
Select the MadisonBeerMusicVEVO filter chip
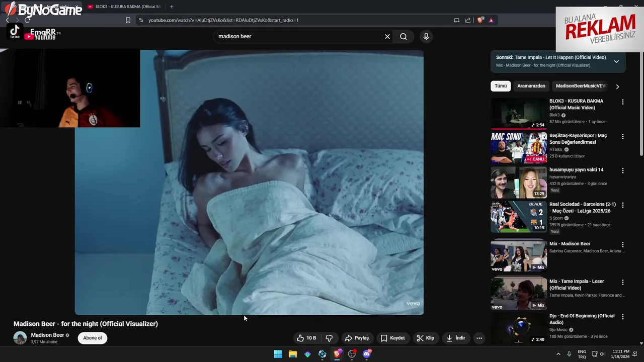coord(581,86)
